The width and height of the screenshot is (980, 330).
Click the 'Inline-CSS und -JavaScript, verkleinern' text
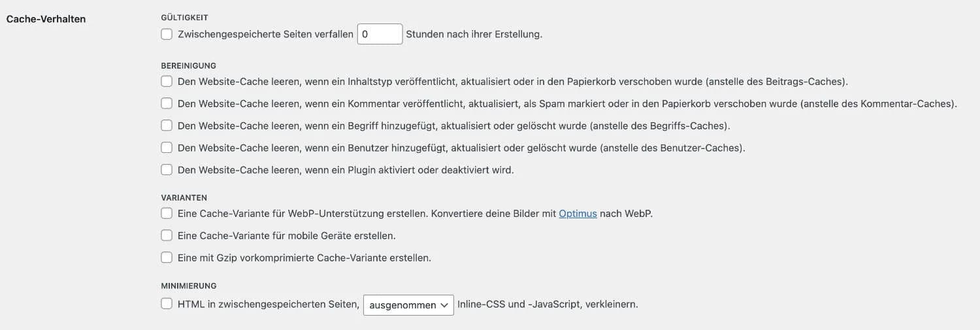pos(547,304)
